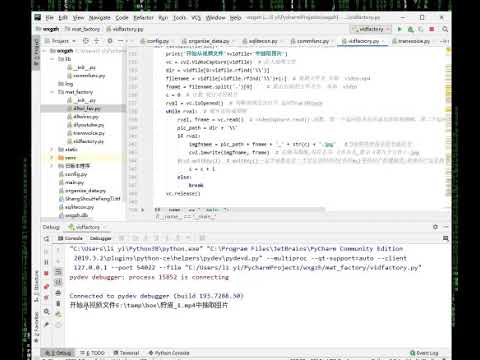Open the Debugger tab in Debug panel
Image resolution: width=480 pixels, height=360 pixels.
100,238
